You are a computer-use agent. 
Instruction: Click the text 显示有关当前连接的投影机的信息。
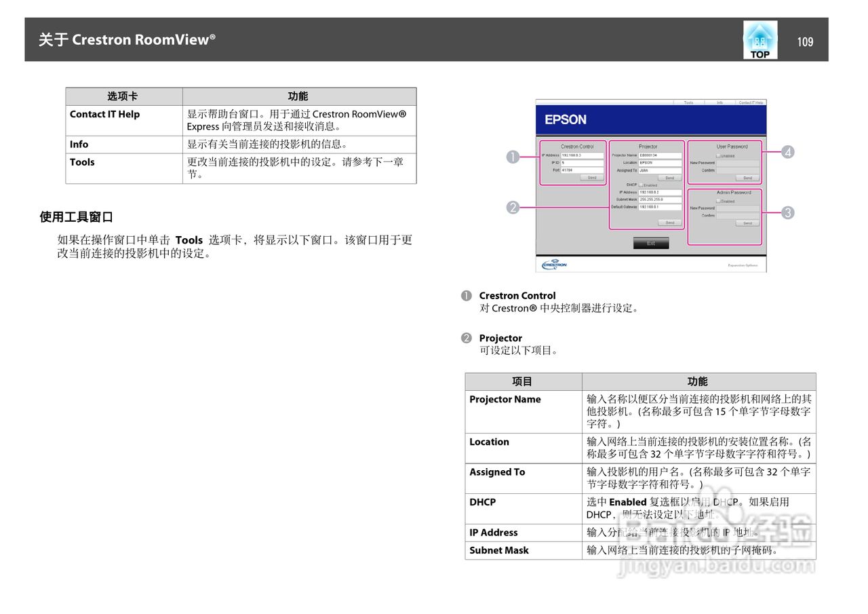267,144
